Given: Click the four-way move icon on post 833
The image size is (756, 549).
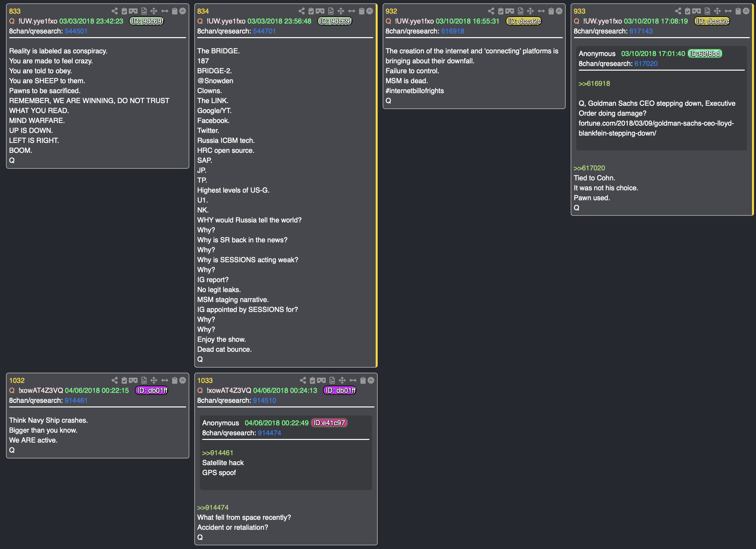Looking at the screenshot, I should [154, 11].
